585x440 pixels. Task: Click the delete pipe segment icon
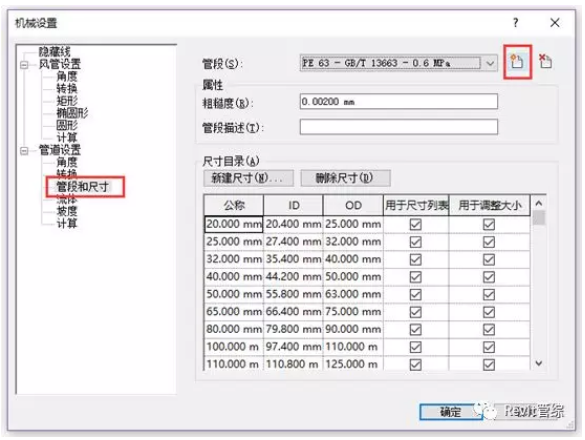(x=545, y=62)
